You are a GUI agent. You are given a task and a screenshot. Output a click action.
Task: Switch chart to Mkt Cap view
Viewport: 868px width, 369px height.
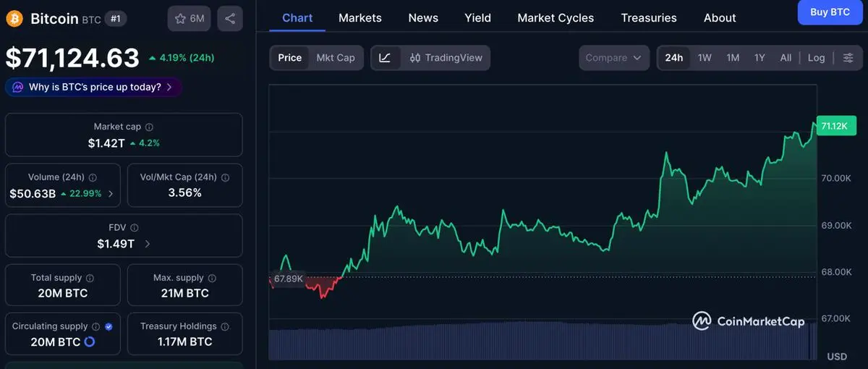(336, 58)
